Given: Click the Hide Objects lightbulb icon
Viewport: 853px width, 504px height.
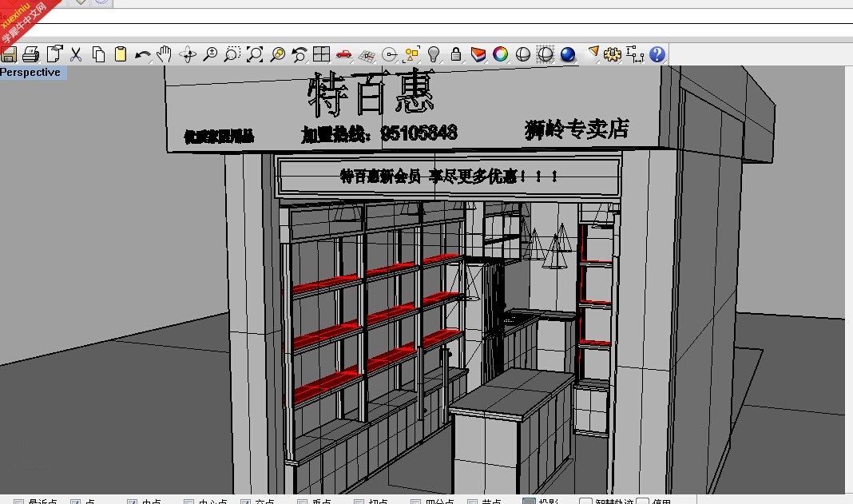Looking at the screenshot, I should pos(434,54).
